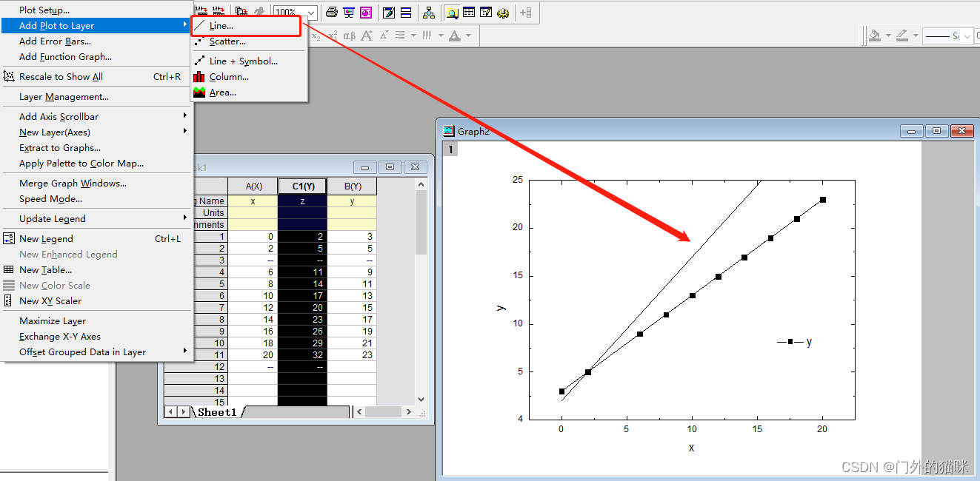
Task: Click the notes pen-and-pad toolbar icon
Action: 389,13
